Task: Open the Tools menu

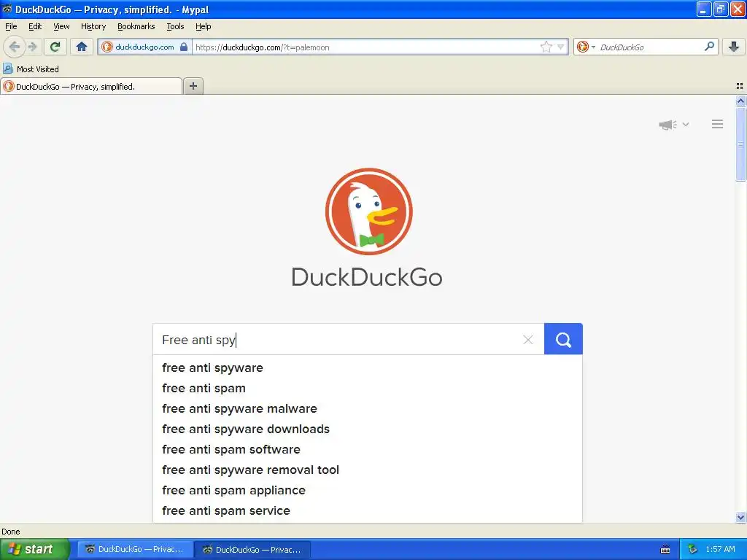Action: coord(175,26)
